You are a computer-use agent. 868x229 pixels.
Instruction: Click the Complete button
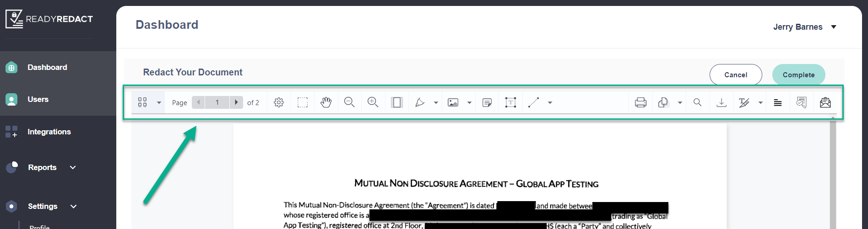[799, 75]
